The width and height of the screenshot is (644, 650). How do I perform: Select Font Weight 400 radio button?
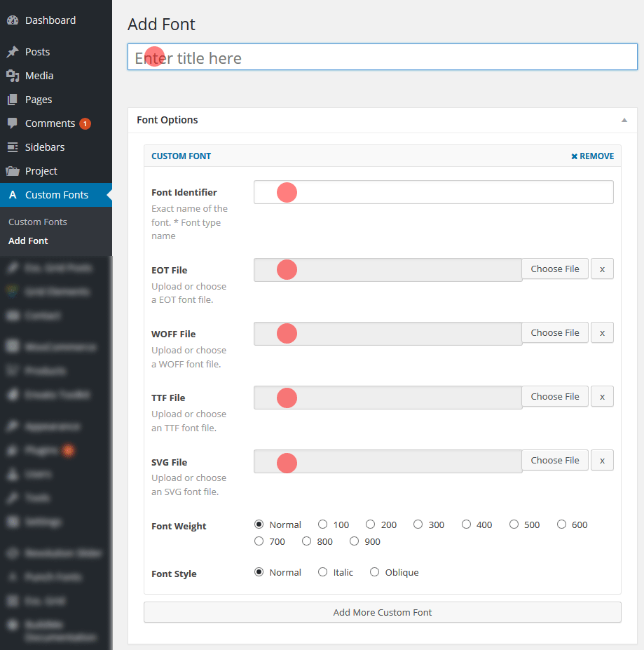tap(467, 524)
